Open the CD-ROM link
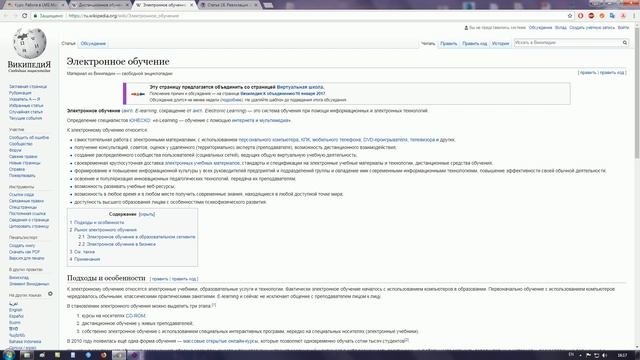The image size is (640, 360). coord(135,316)
